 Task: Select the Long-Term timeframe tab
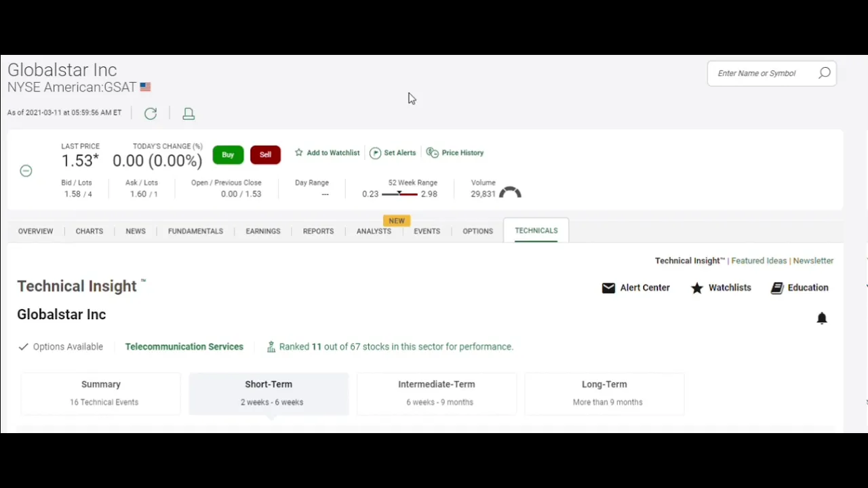(x=604, y=393)
